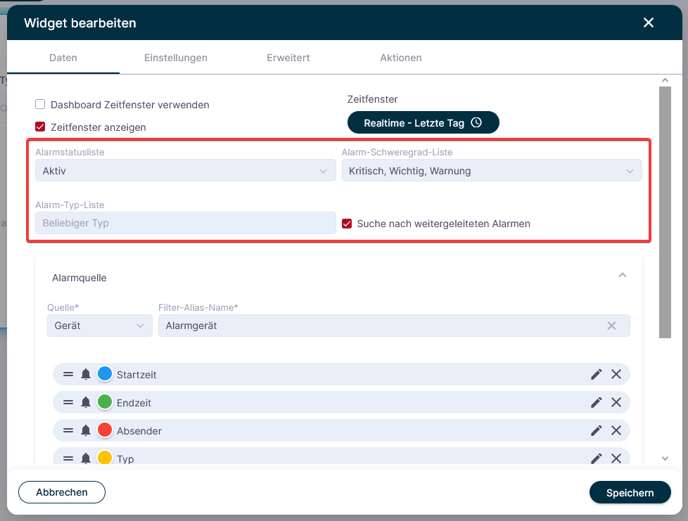
Task: Click the bell icon in Startzeit row
Action: click(x=86, y=374)
